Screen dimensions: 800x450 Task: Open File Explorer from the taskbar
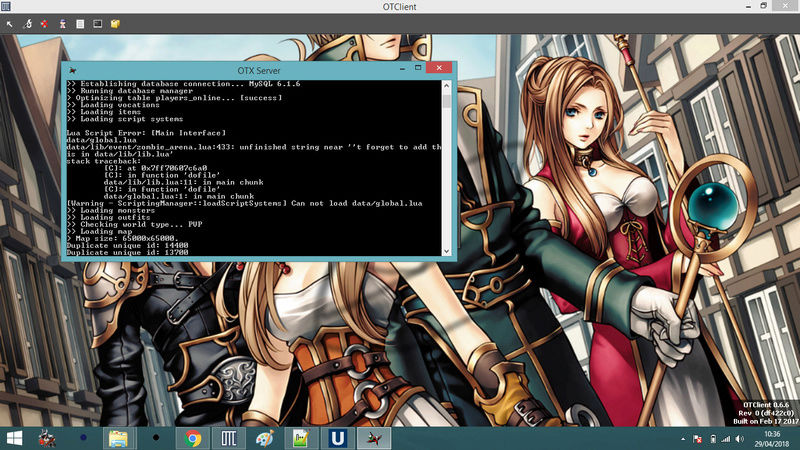tap(118, 438)
